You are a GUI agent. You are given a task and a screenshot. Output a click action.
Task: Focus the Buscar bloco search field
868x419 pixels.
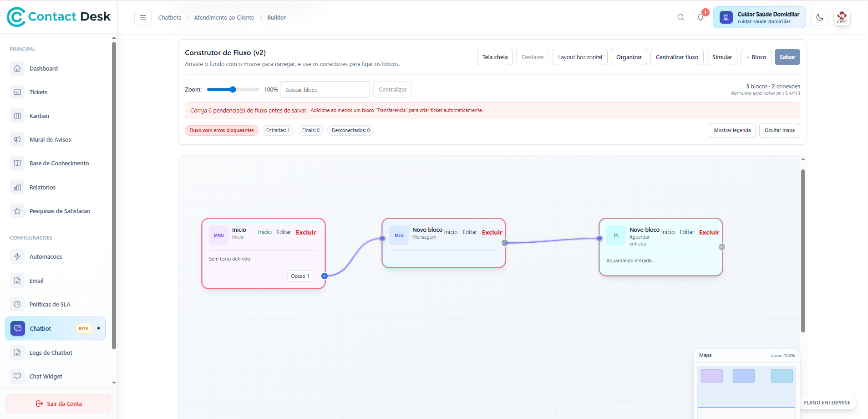click(x=325, y=90)
